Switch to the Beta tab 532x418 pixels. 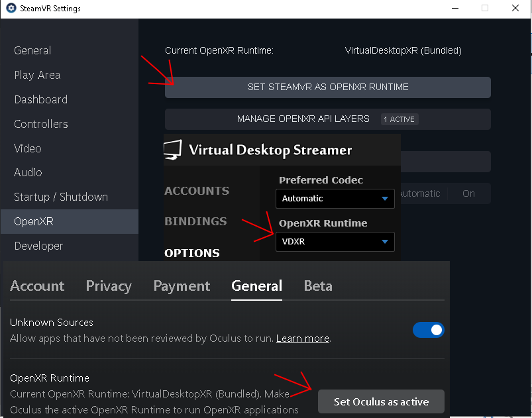coord(318,286)
